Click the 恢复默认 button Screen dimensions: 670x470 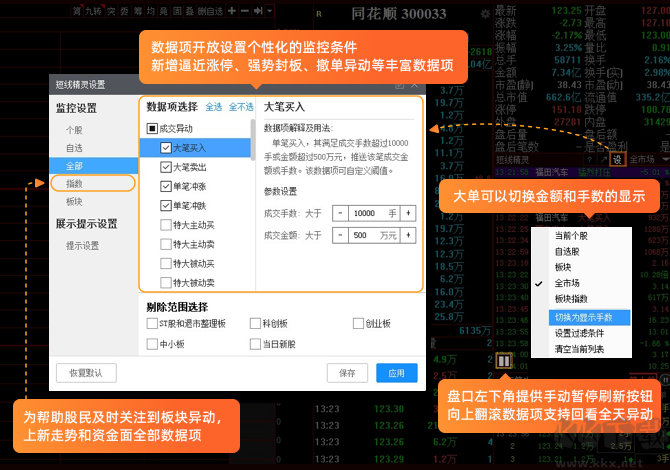(x=86, y=373)
